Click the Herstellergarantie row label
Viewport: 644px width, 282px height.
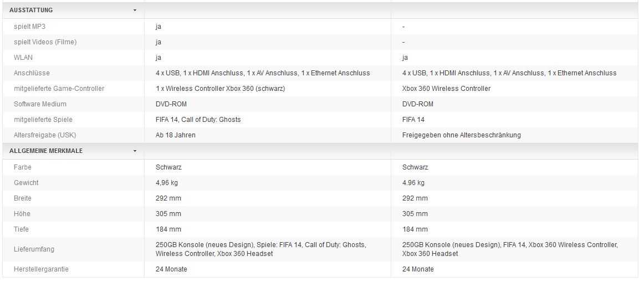click(x=42, y=269)
